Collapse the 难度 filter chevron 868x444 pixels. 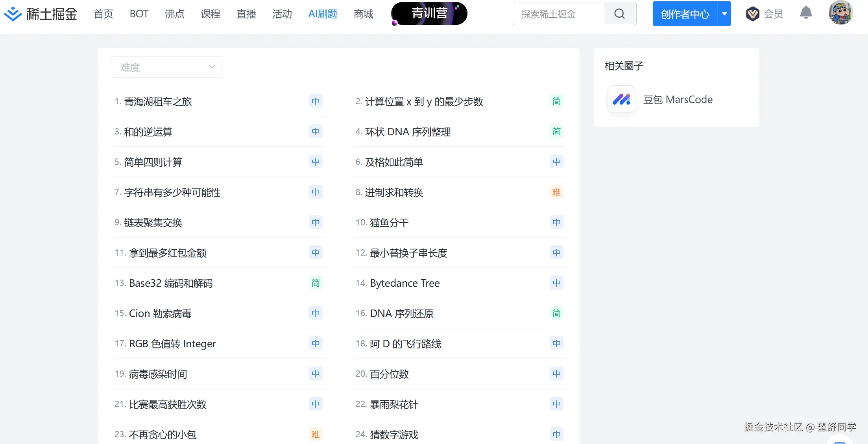pyautogui.click(x=211, y=67)
